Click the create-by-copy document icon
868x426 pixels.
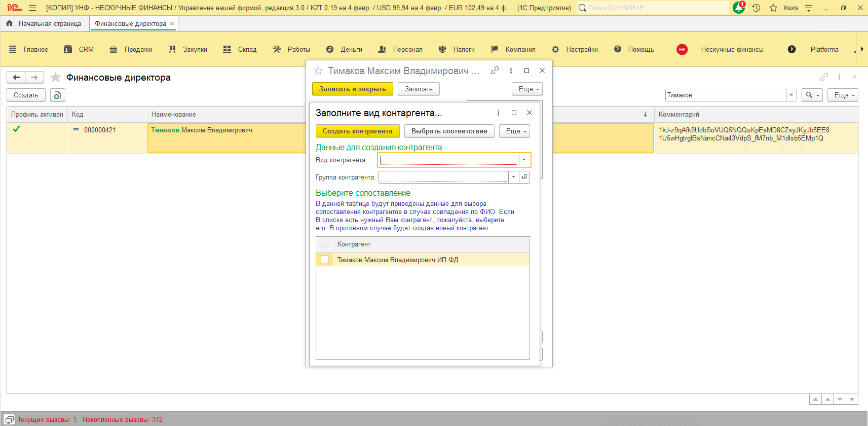click(57, 95)
